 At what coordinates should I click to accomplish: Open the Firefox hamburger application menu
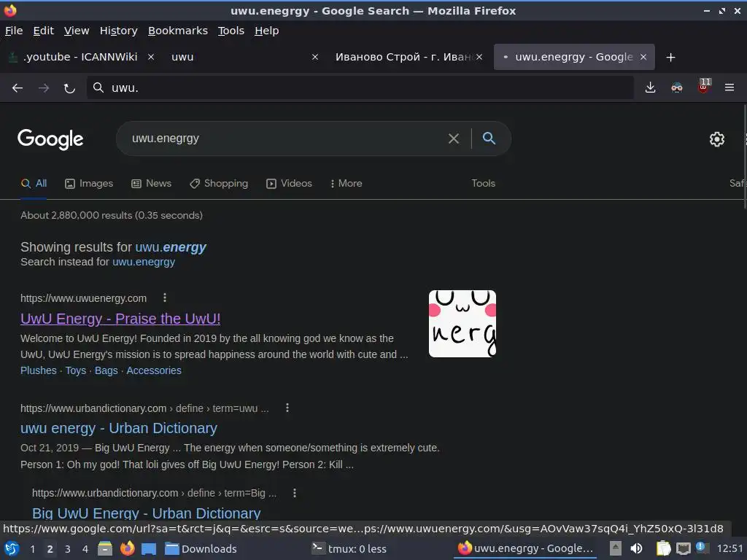[729, 87]
